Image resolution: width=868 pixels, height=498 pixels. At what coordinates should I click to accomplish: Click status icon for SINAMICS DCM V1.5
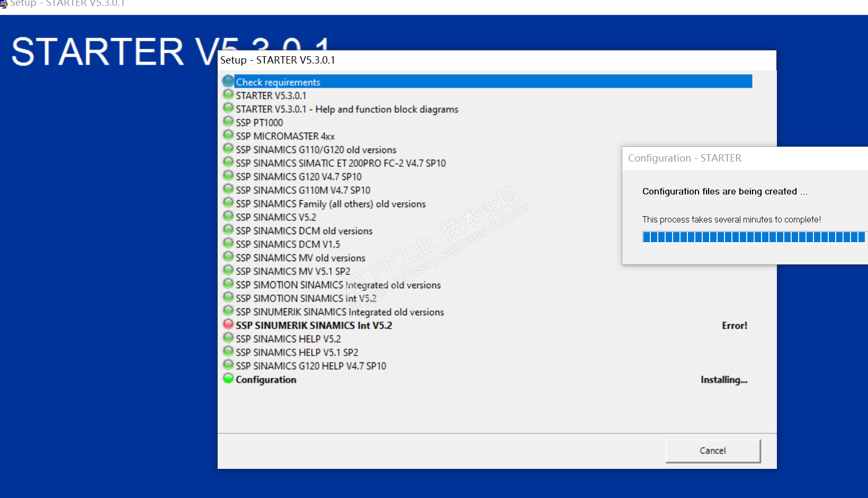228,243
